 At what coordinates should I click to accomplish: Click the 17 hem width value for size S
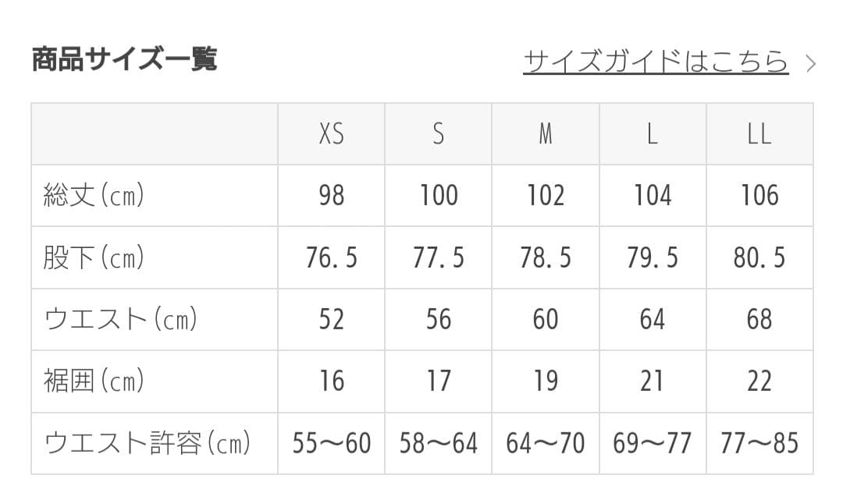(438, 382)
